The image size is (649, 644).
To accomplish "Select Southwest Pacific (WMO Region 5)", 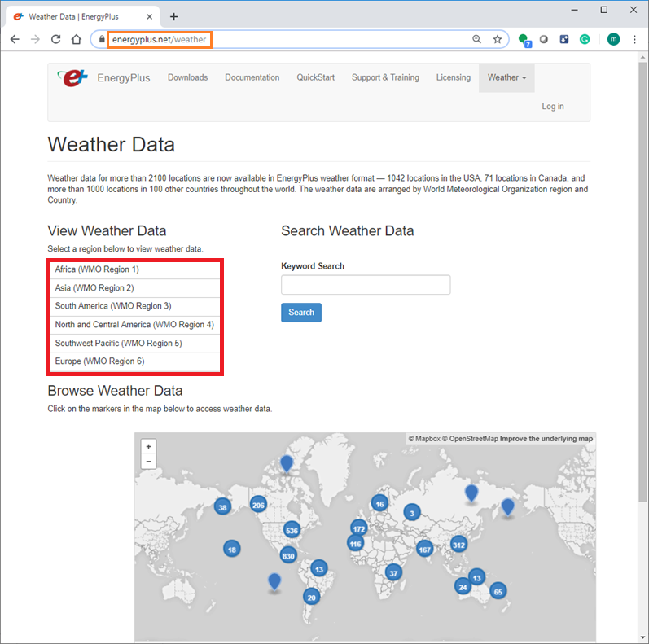I will pos(134,343).
